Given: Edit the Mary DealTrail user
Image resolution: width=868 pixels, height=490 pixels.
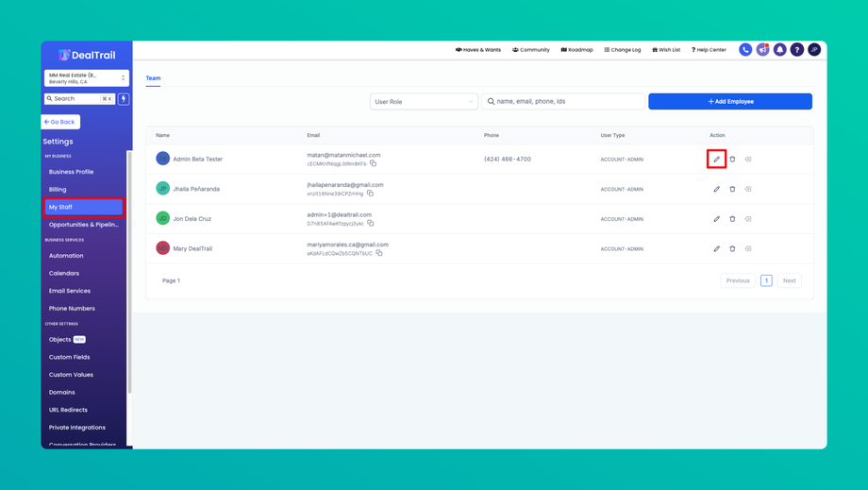Looking at the screenshot, I should (716, 249).
